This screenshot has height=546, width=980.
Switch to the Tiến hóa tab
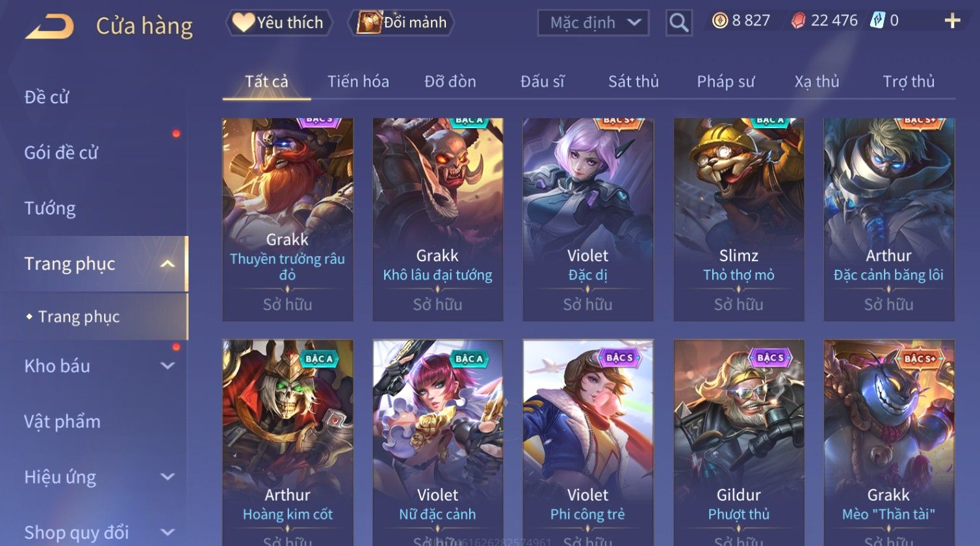pyautogui.click(x=358, y=82)
